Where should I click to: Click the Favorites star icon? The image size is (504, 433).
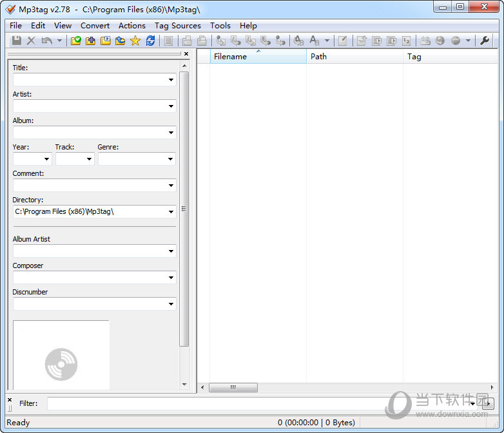point(135,41)
